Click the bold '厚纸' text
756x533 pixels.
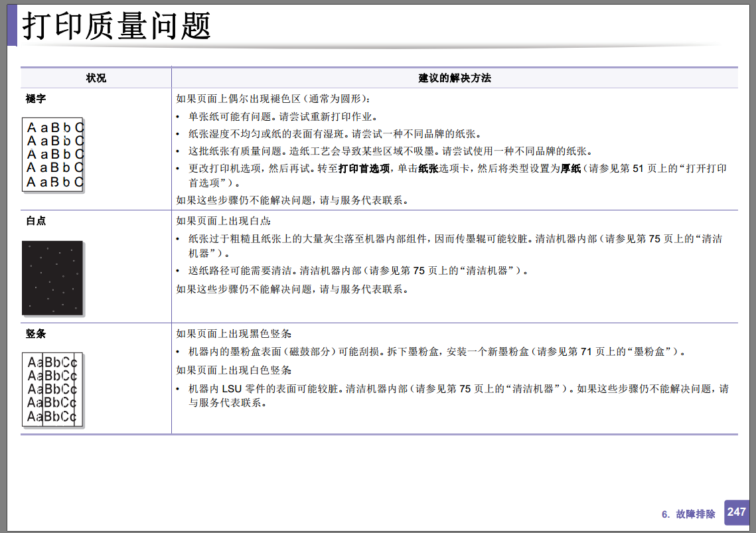571,169
